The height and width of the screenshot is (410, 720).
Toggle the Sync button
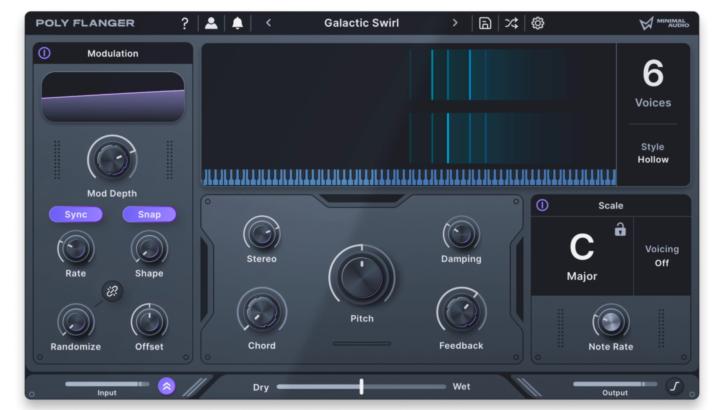point(76,214)
